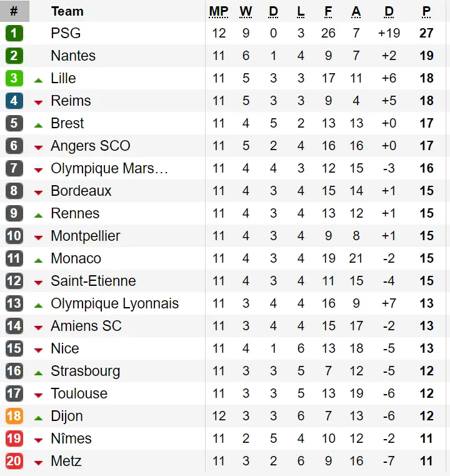Open the Nantes team link
The height and width of the screenshot is (476, 450).
tap(73, 56)
